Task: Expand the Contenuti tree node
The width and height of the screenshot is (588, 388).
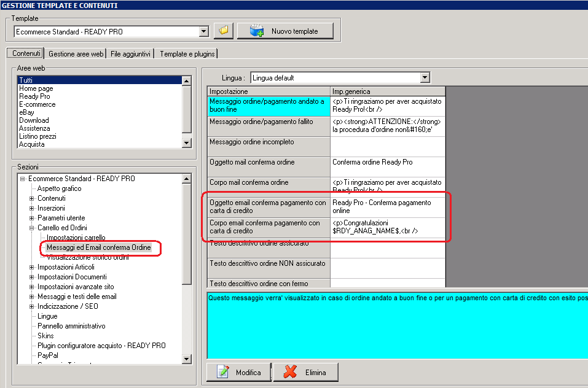Action: tap(32, 198)
